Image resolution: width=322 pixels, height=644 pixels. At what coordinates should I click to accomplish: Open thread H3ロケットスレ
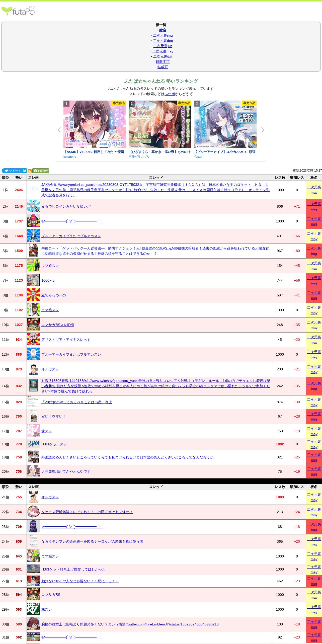pyautogui.click(x=54, y=444)
